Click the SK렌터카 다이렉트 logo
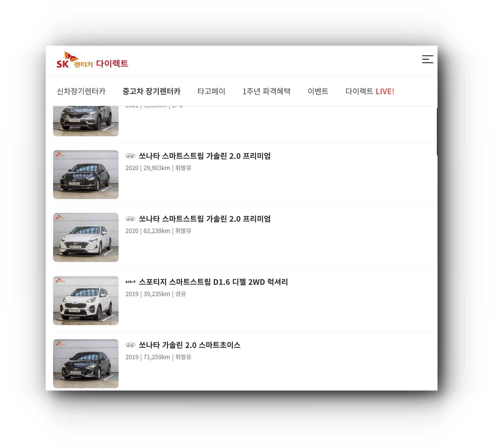Screen dimensions: 495x448 click(x=92, y=60)
